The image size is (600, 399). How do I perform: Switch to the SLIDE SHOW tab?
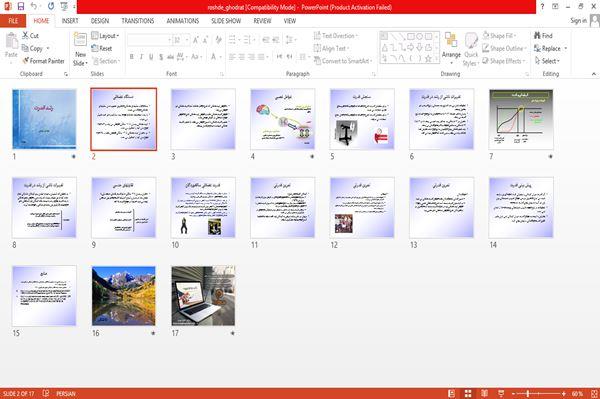coord(226,21)
